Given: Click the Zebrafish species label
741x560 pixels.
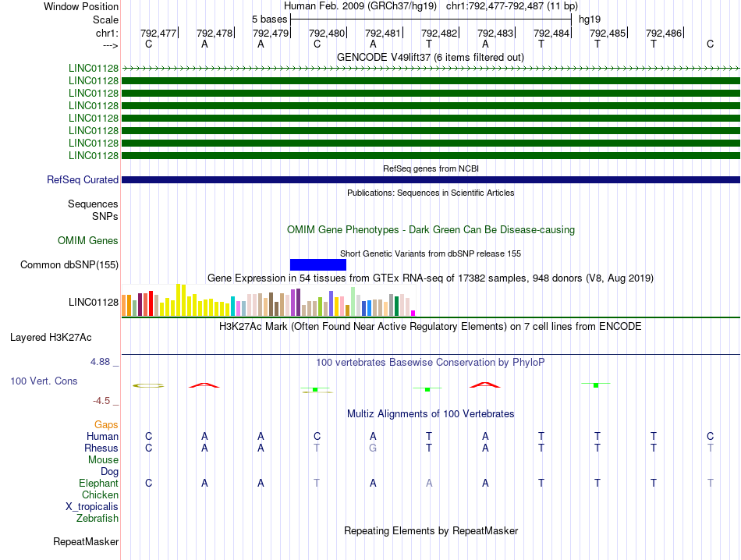Looking at the screenshot, I should tap(97, 519).
